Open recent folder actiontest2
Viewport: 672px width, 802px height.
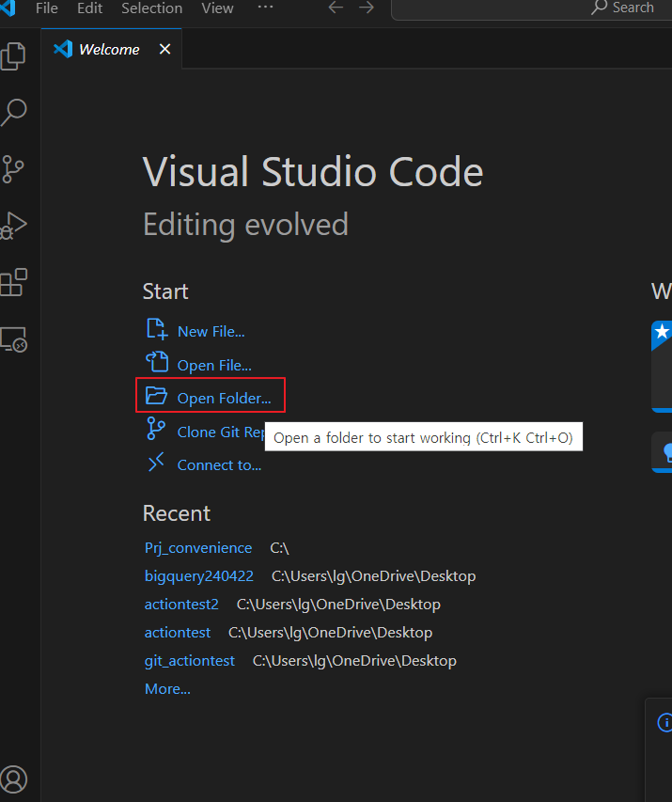[x=181, y=604]
